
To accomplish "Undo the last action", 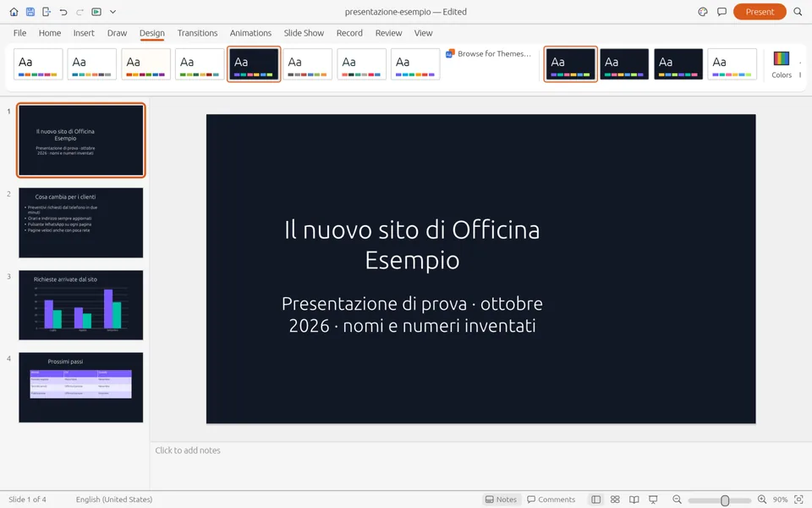I will pyautogui.click(x=63, y=11).
